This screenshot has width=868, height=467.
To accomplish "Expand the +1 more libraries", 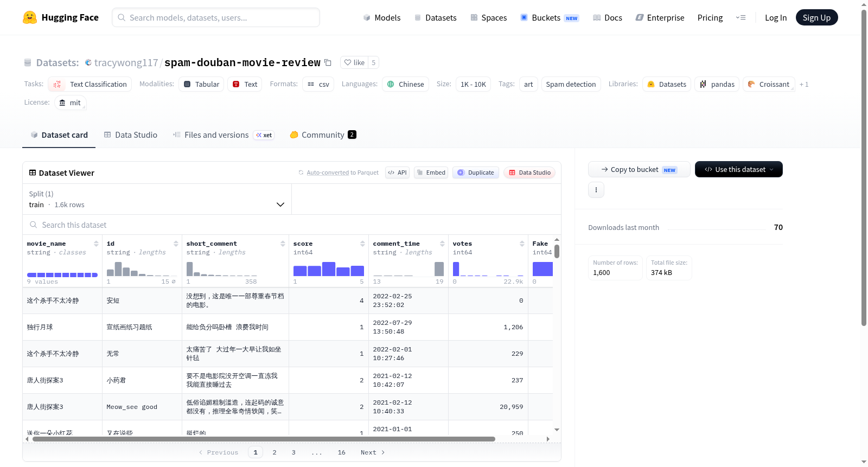I will pyautogui.click(x=803, y=84).
